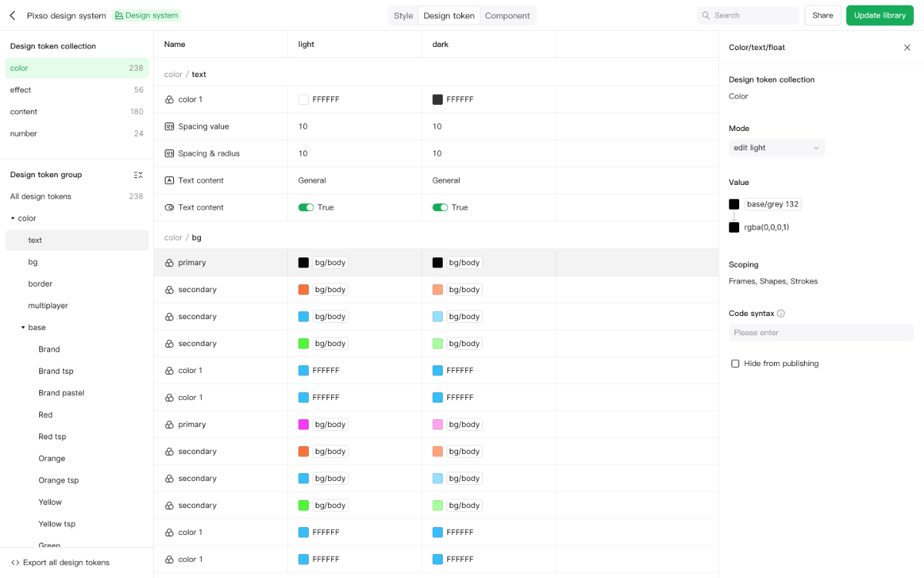
Task: Select the content collection
Action: [77, 112]
